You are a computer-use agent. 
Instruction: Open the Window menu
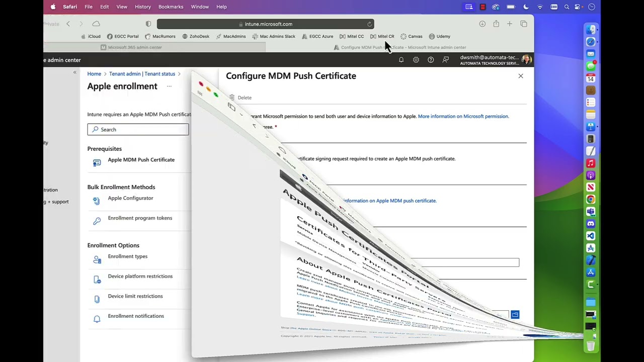point(200,7)
